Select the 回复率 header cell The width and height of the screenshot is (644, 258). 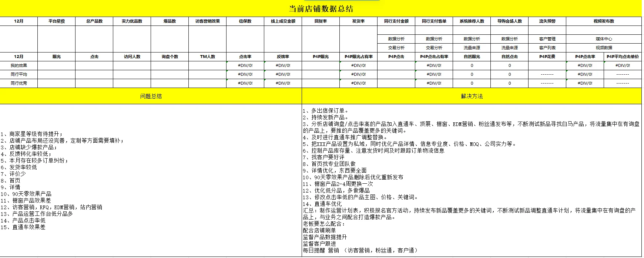pyautogui.click(x=321, y=21)
